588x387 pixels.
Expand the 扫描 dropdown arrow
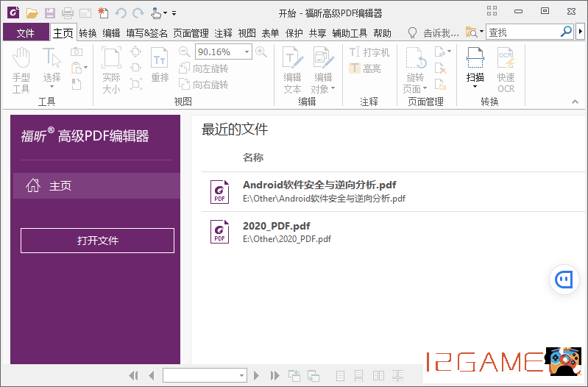pos(475,87)
